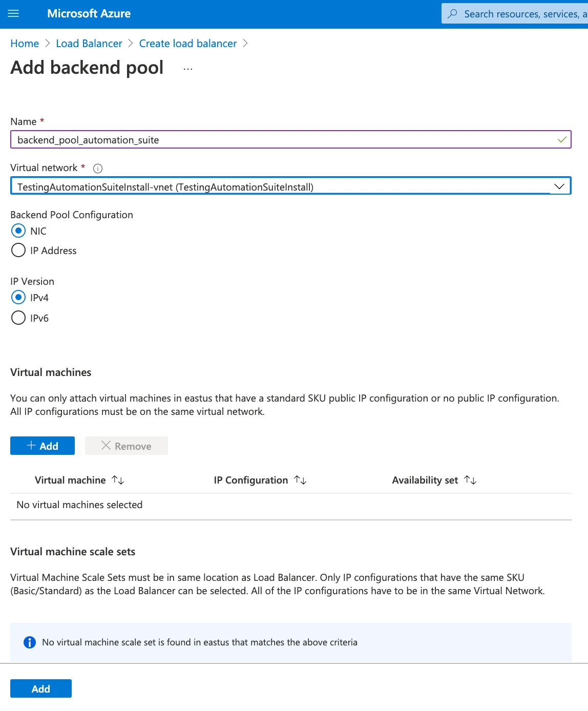Click the plus Add virtual machine button
This screenshot has width=588, height=711.
pyautogui.click(x=43, y=446)
